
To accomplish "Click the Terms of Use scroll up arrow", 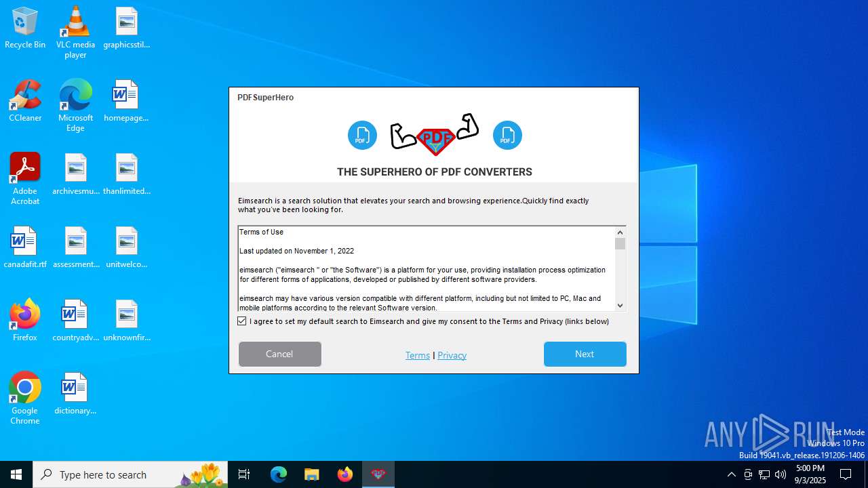I will pyautogui.click(x=620, y=232).
